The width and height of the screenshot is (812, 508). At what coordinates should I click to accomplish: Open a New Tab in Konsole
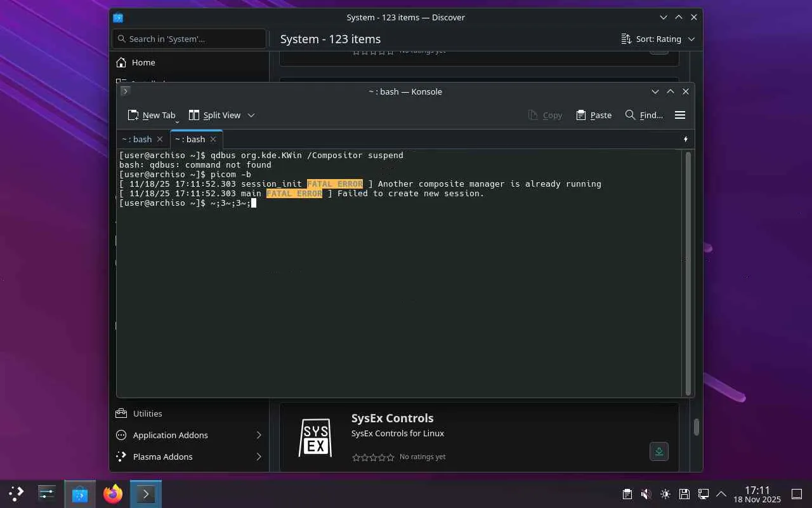(x=152, y=115)
